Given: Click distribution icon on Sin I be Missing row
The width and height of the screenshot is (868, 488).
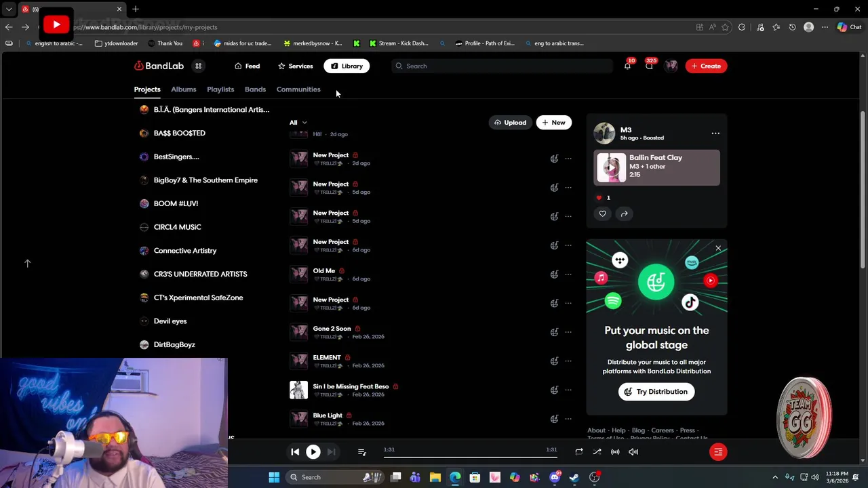Looking at the screenshot, I should [x=554, y=390].
